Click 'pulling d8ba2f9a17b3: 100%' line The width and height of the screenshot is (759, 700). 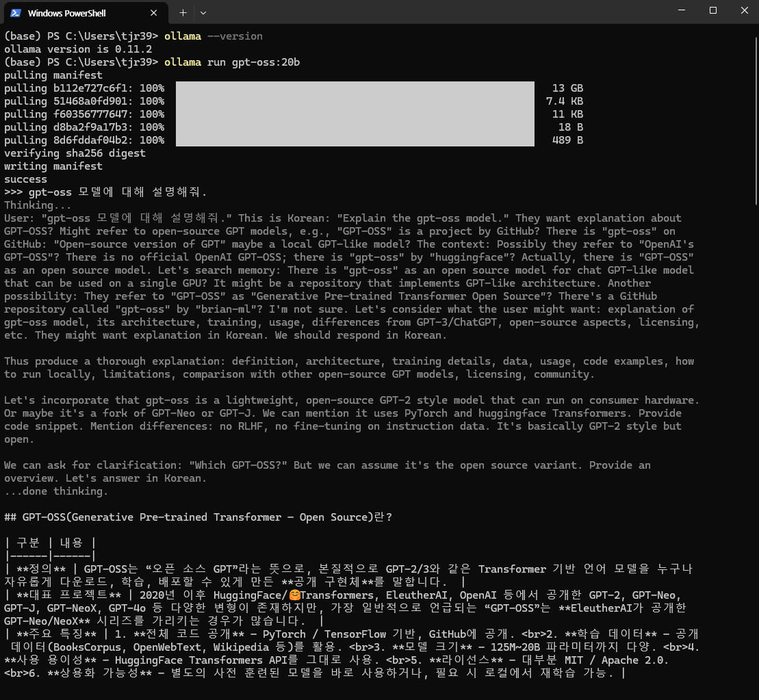click(x=84, y=127)
